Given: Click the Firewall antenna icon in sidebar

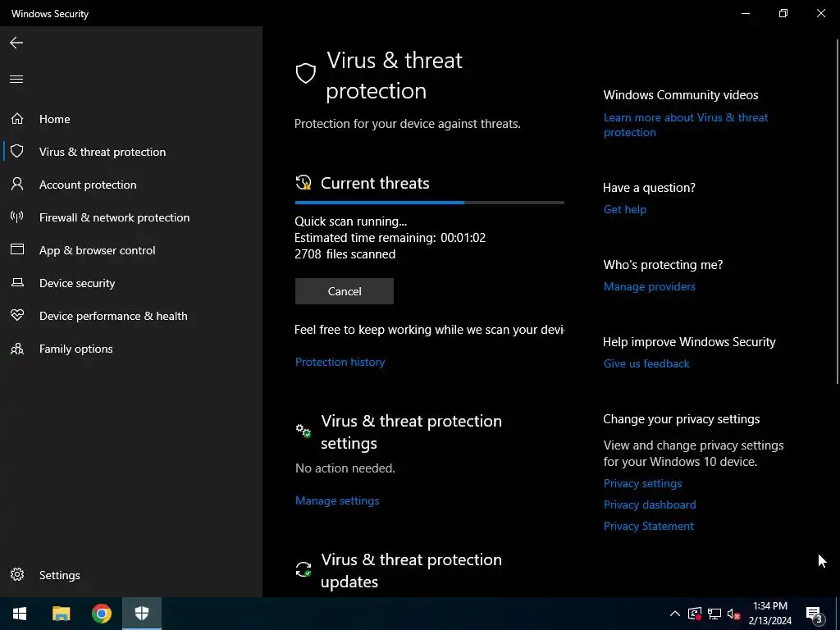Looking at the screenshot, I should point(17,217).
